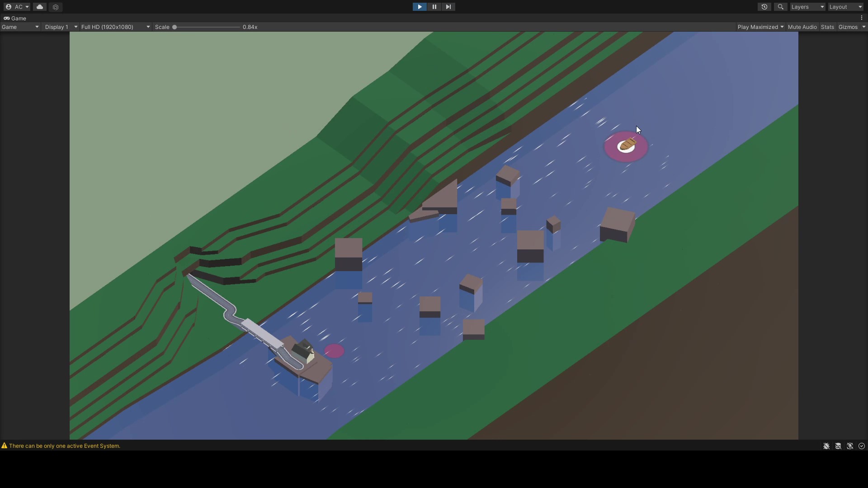Select the Game tab

(x=15, y=19)
